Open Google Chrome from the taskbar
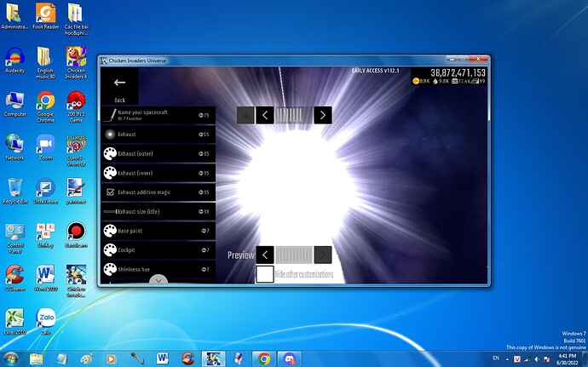 pos(264,358)
